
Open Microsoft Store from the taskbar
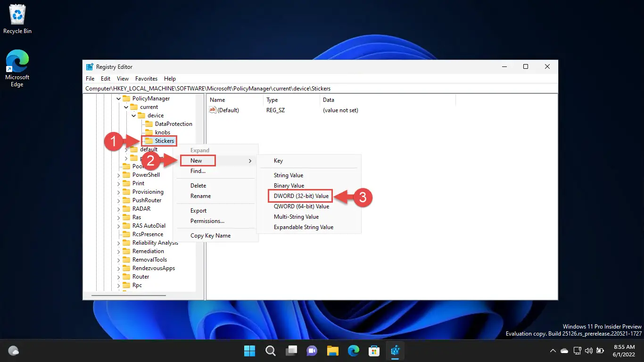click(374, 351)
